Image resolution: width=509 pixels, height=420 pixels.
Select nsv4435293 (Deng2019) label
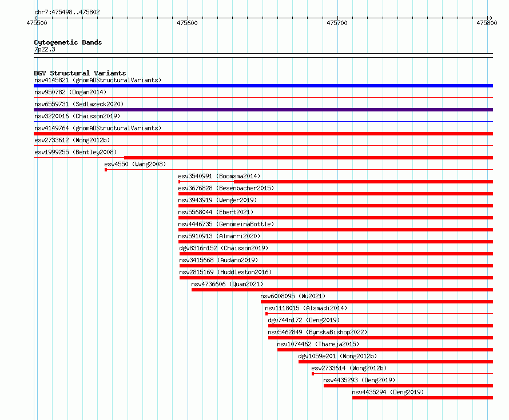pyautogui.click(x=359, y=380)
